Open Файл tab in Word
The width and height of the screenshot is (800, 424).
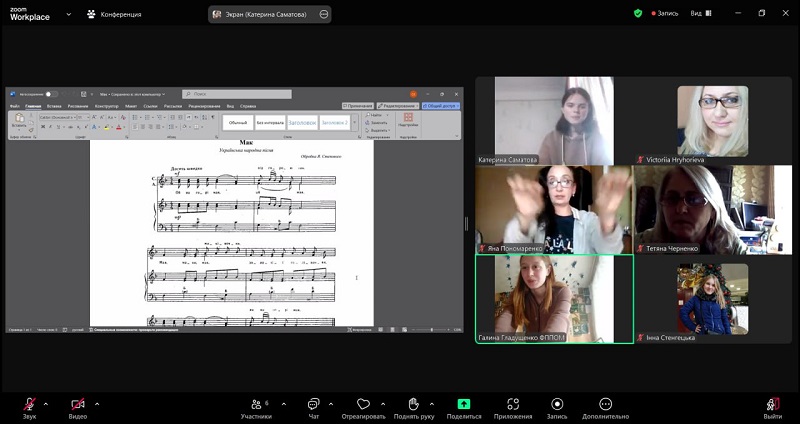pyautogui.click(x=14, y=106)
